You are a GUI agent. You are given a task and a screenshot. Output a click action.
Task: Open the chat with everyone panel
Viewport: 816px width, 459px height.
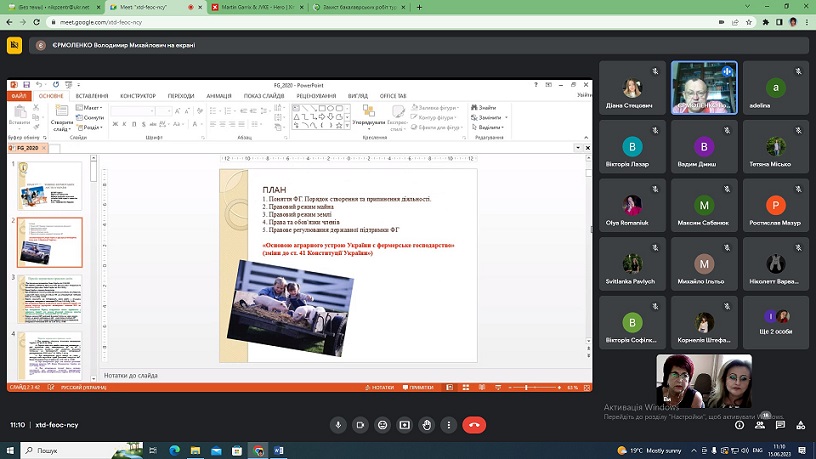click(780, 425)
